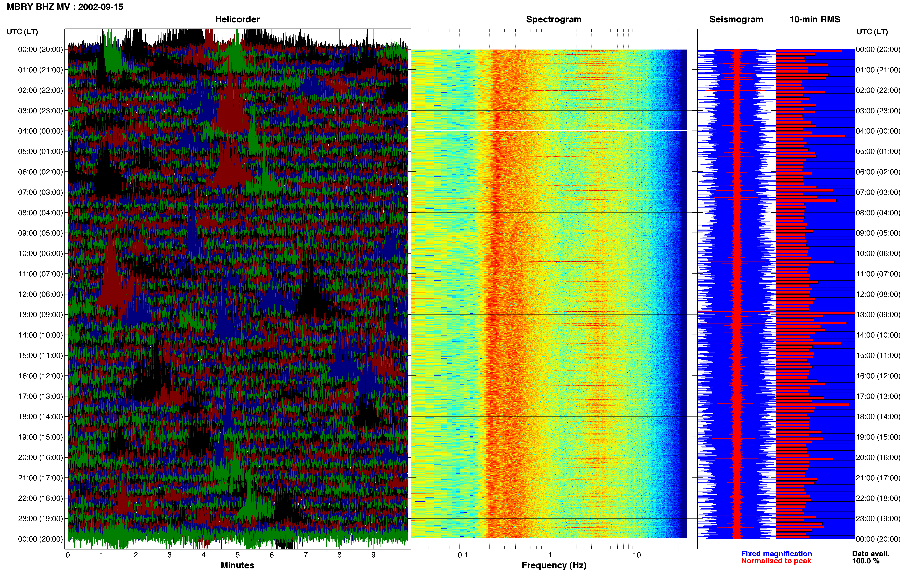Click the left '16:00 (12:00)' time label

tap(41, 376)
